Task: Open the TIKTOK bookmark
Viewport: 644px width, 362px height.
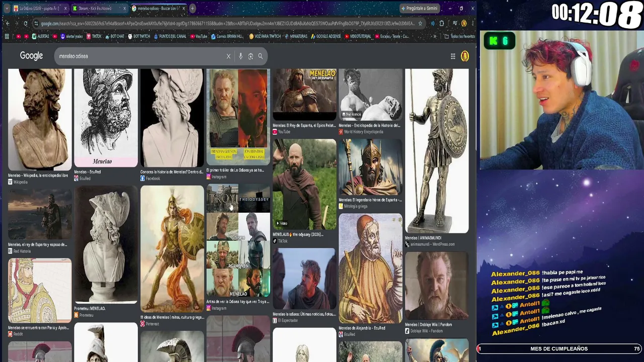Action: point(94,36)
